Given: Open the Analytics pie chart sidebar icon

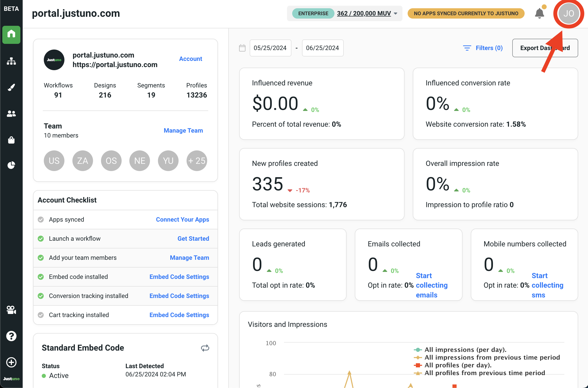Looking at the screenshot, I should pos(11,165).
